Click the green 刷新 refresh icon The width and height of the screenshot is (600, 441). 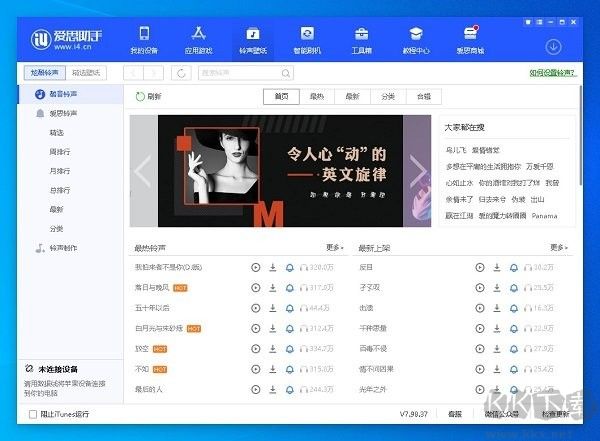(x=140, y=96)
